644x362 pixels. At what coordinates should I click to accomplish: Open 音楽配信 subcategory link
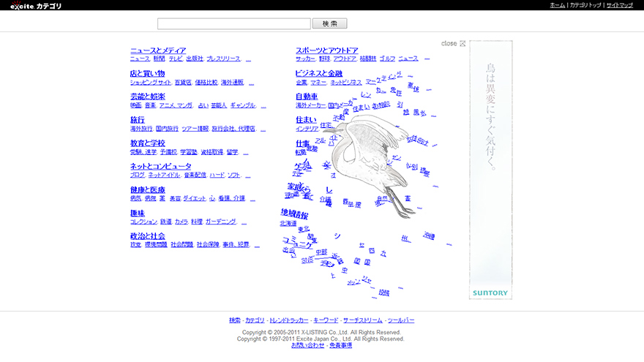(x=195, y=176)
